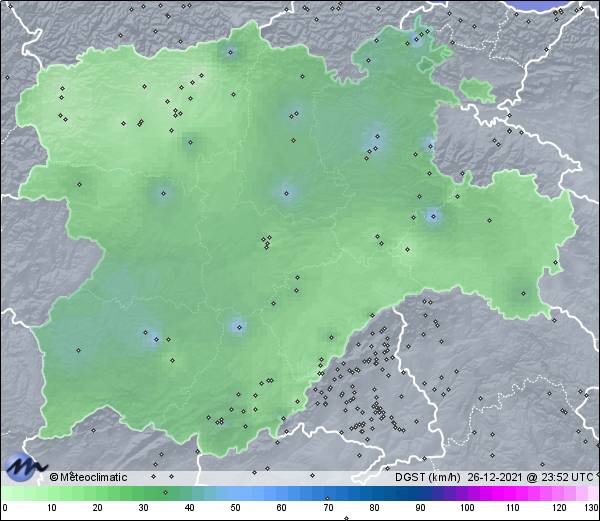
Task: Click the scale label 20
Action: 97,508
